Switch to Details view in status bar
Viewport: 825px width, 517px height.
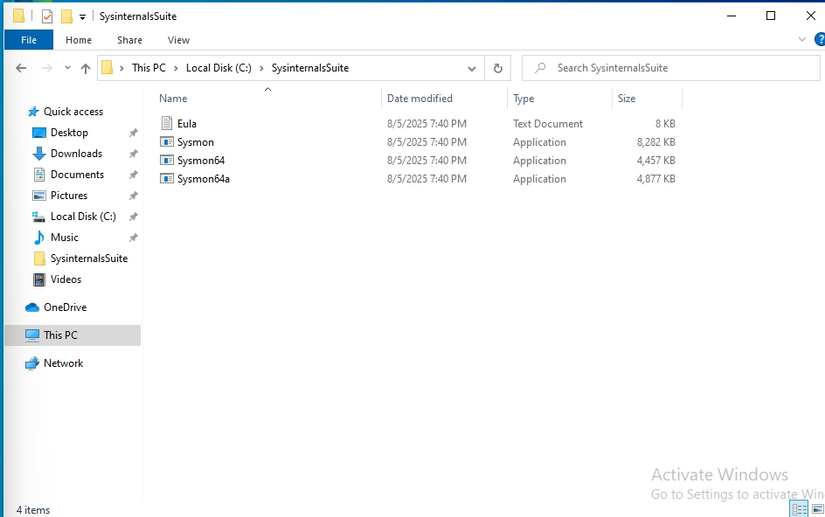pos(799,509)
